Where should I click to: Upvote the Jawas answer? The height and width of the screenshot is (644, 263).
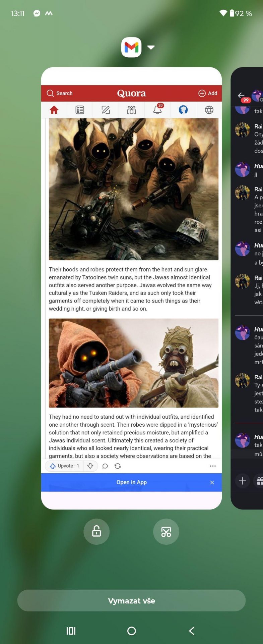[64, 466]
